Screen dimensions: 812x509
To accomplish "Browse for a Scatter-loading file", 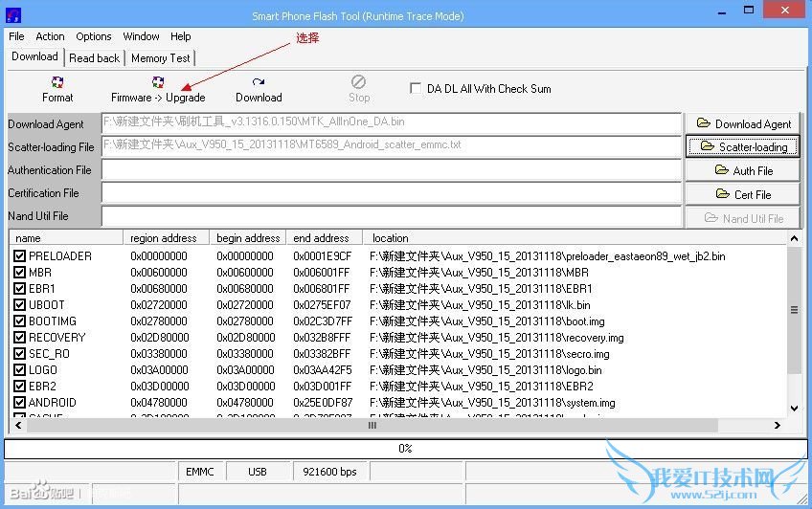I will (743, 146).
